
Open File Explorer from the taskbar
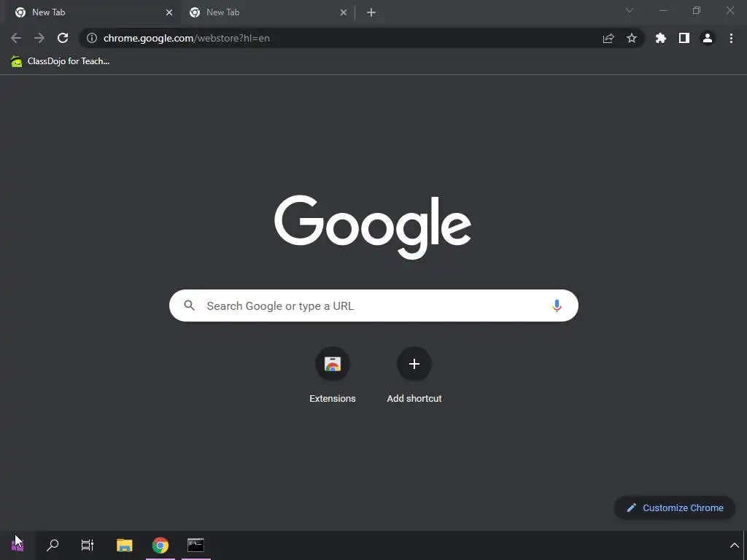coord(124,545)
